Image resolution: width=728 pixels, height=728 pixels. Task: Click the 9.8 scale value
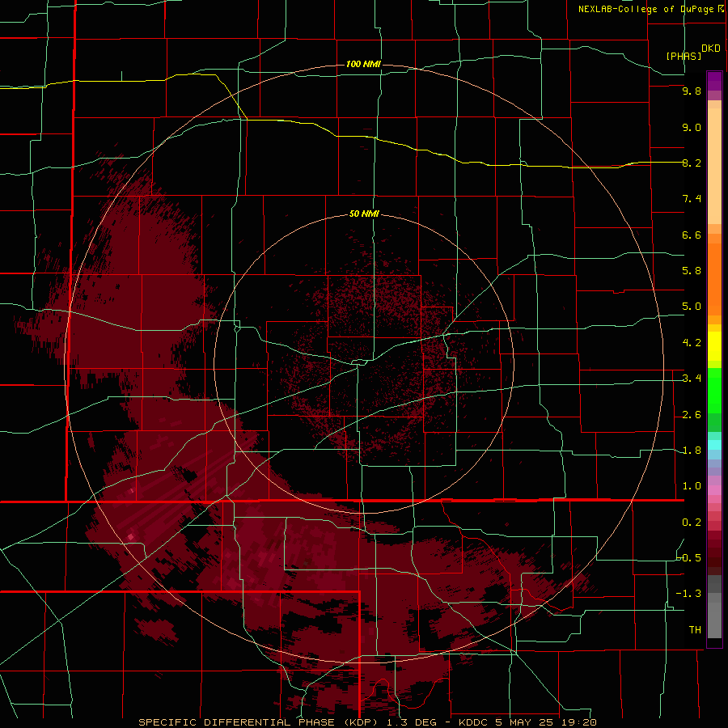692,91
